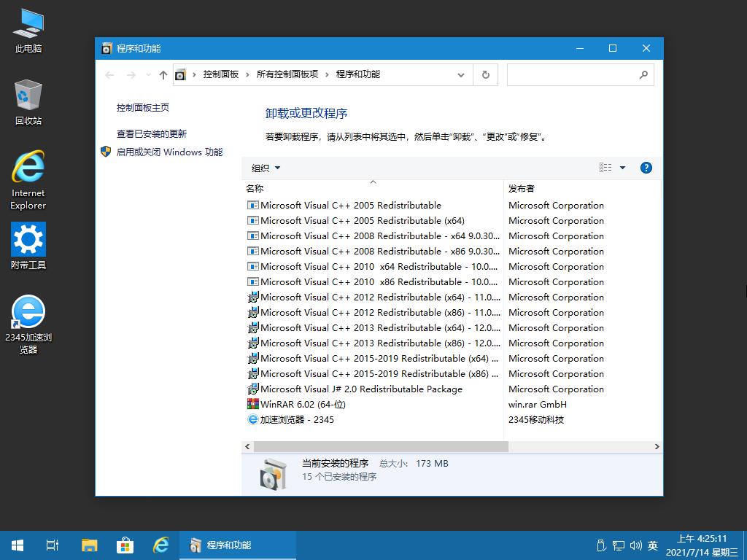Click the taskbar clock and date
This screenshot has height=560, width=747.
(702, 545)
